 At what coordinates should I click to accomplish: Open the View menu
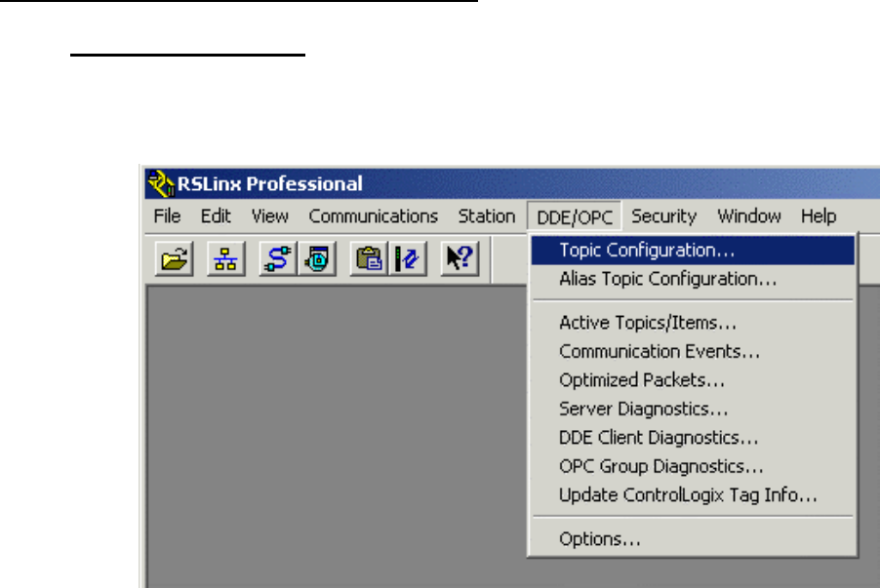[270, 216]
